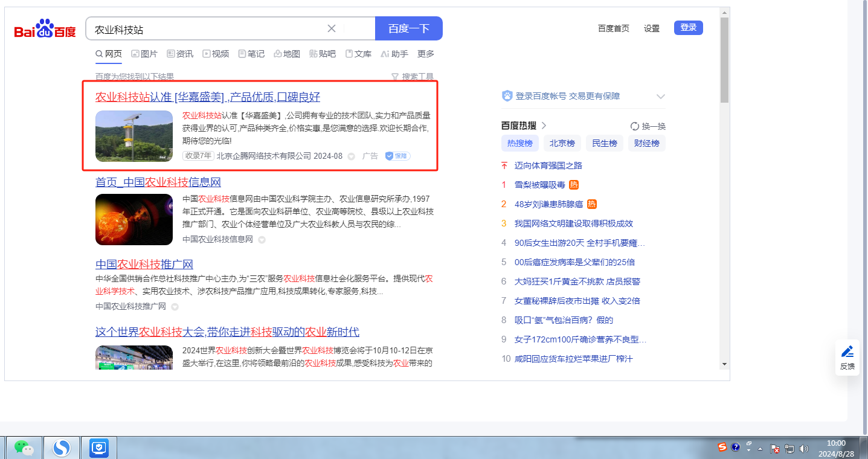Select the 北京榜 hot list tab
The width and height of the screenshot is (868, 459).
point(562,143)
